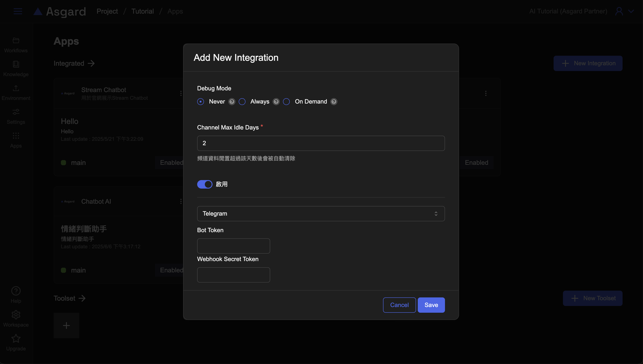Open the Telegram platform dropdown
The height and width of the screenshot is (364, 643).
click(321, 213)
